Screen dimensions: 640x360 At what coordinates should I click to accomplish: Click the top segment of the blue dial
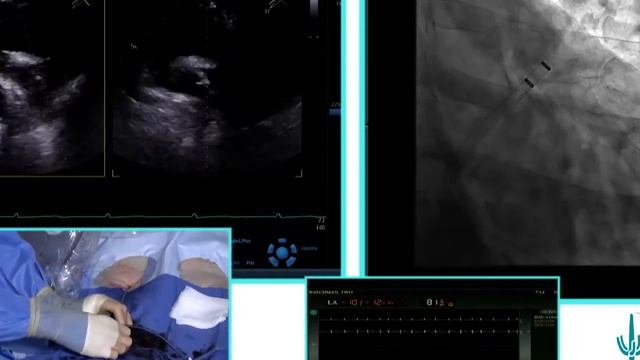282,241
